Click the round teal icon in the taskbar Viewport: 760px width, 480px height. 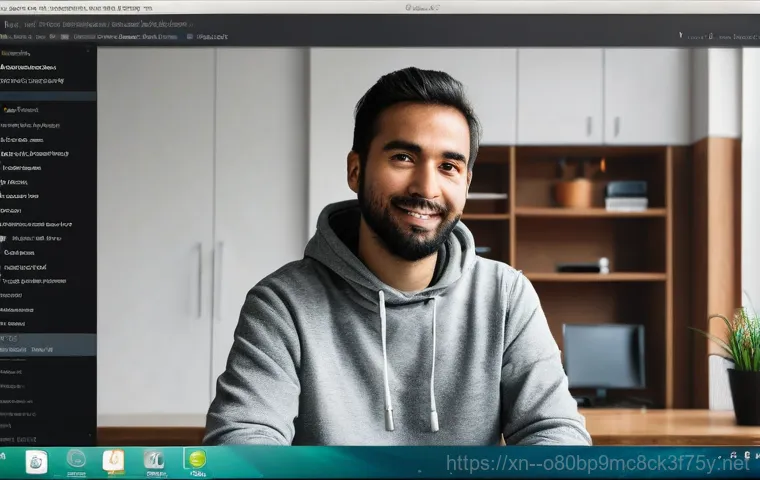point(76,459)
